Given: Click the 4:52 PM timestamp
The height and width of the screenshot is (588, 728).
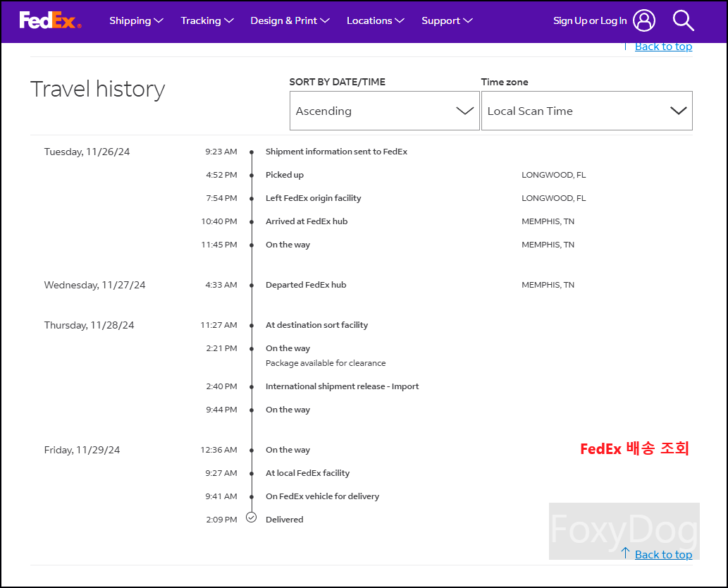Looking at the screenshot, I should click(x=221, y=175).
